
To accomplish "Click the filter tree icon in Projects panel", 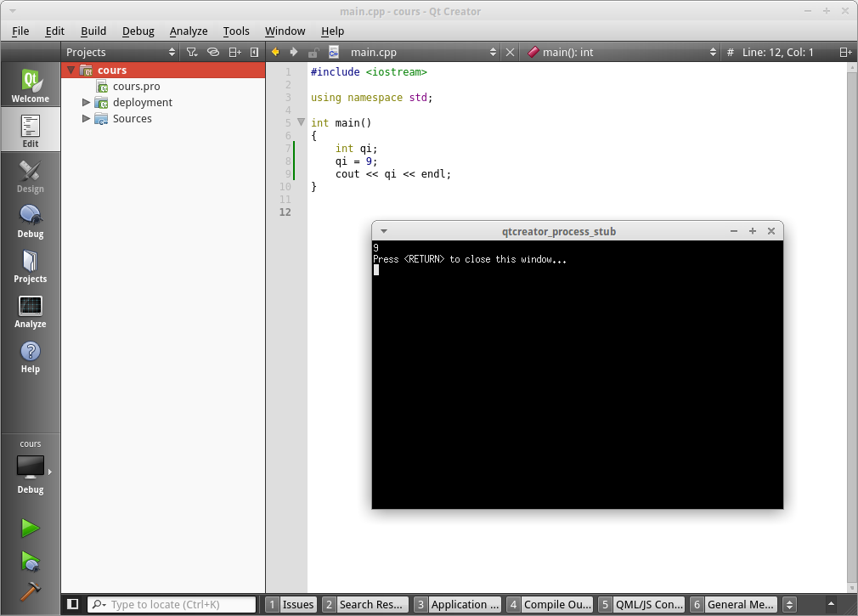I will point(191,52).
